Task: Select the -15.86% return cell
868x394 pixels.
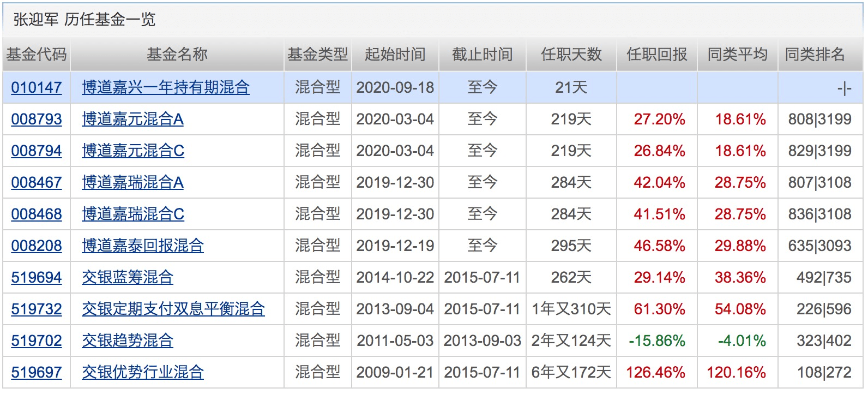Action: pos(657,341)
